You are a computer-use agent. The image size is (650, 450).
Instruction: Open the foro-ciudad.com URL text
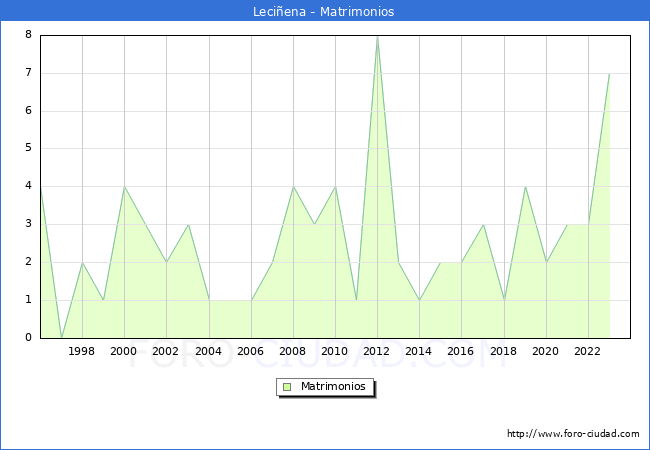tap(573, 434)
